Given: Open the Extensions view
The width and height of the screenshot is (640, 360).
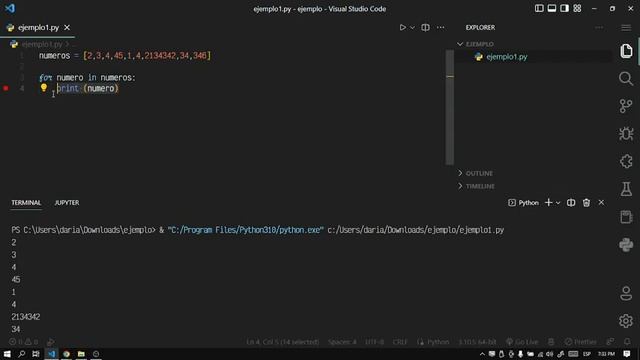Looking at the screenshot, I should point(626,161).
